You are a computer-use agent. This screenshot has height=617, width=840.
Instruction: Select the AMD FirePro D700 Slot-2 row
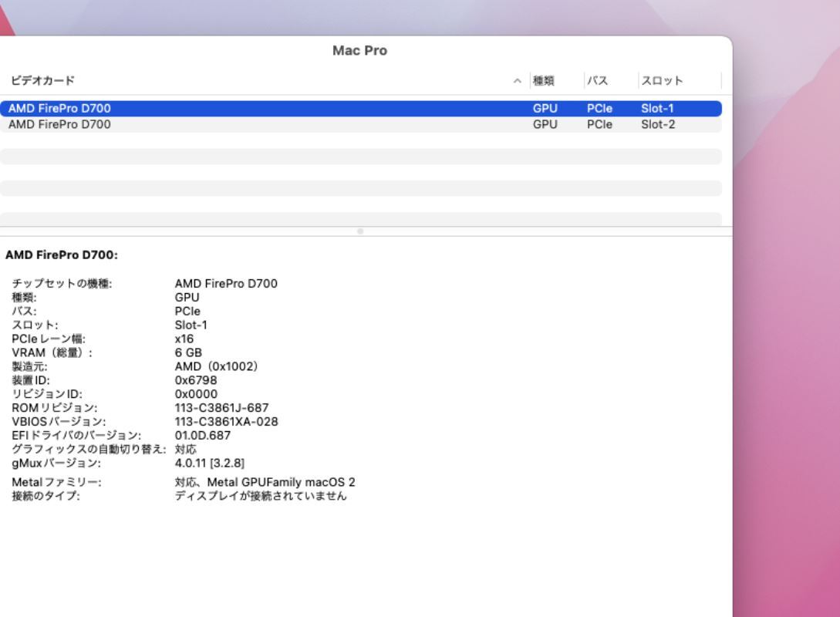(x=360, y=124)
